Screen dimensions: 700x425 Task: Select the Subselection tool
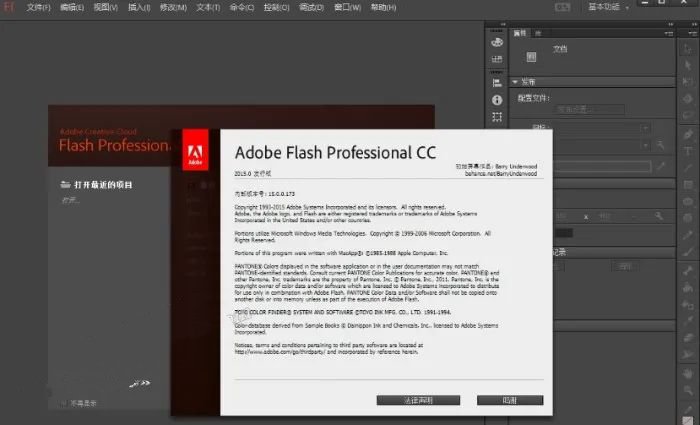[x=688, y=65]
